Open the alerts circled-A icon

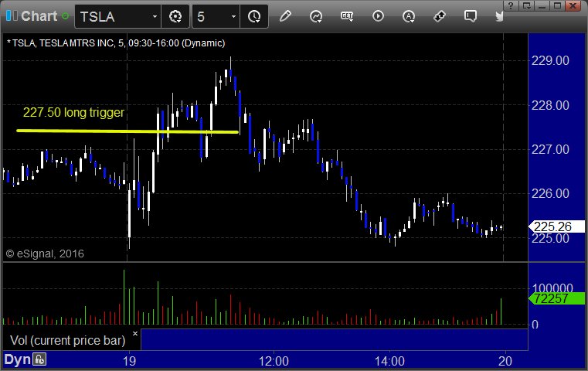(x=409, y=16)
